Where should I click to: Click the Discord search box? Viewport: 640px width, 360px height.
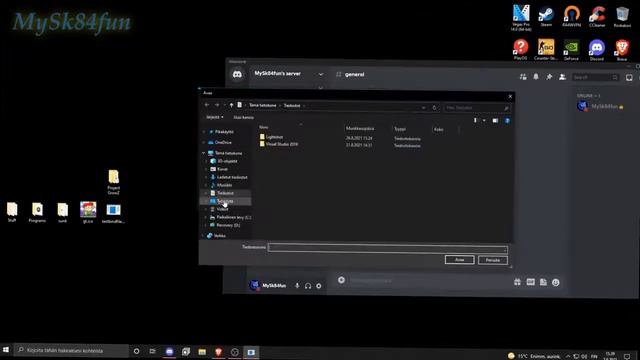[596, 77]
